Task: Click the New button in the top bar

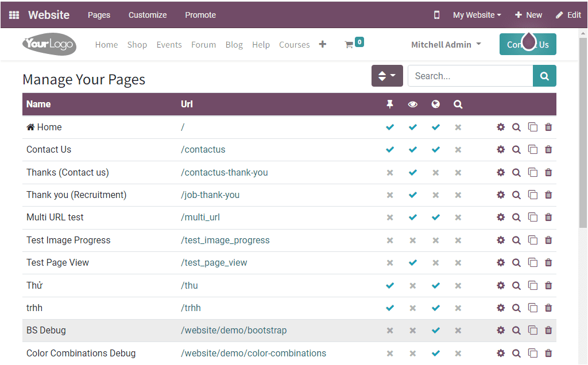Action: 528,15
